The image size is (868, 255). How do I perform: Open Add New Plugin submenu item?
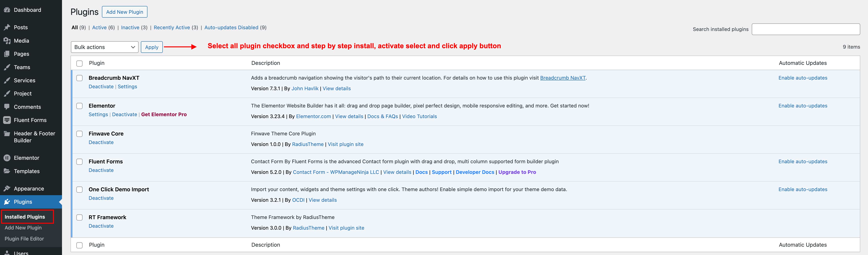click(23, 228)
